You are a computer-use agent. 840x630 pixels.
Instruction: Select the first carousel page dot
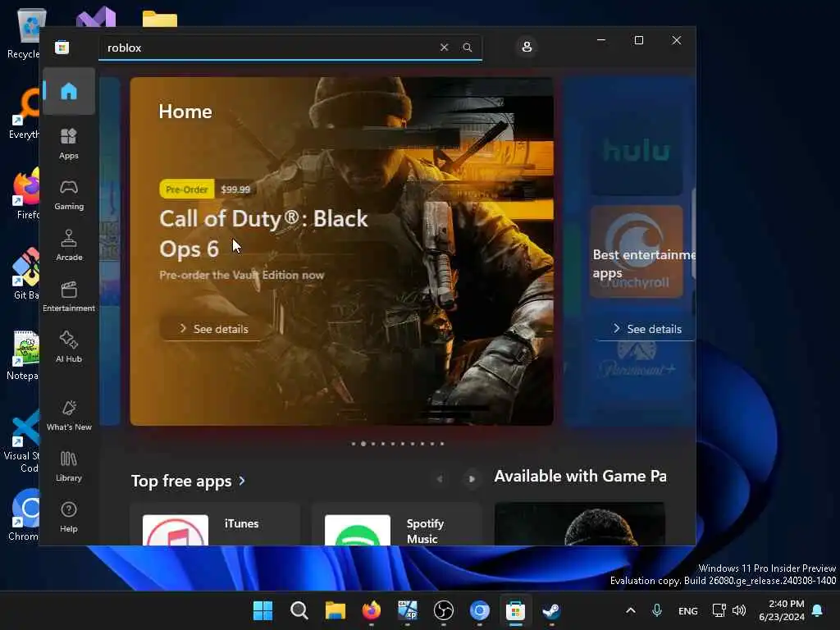click(x=353, y=444)
